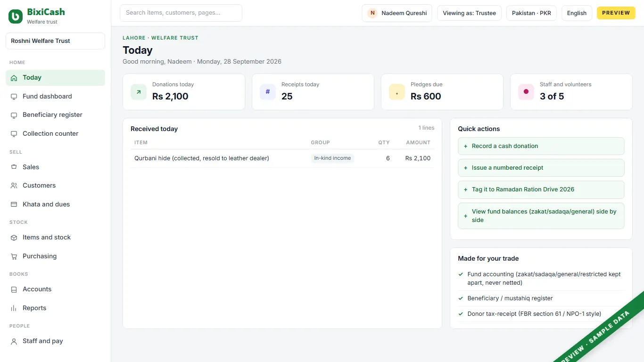
Task: Click the In-kind income group tag
Action: point(332,158)
